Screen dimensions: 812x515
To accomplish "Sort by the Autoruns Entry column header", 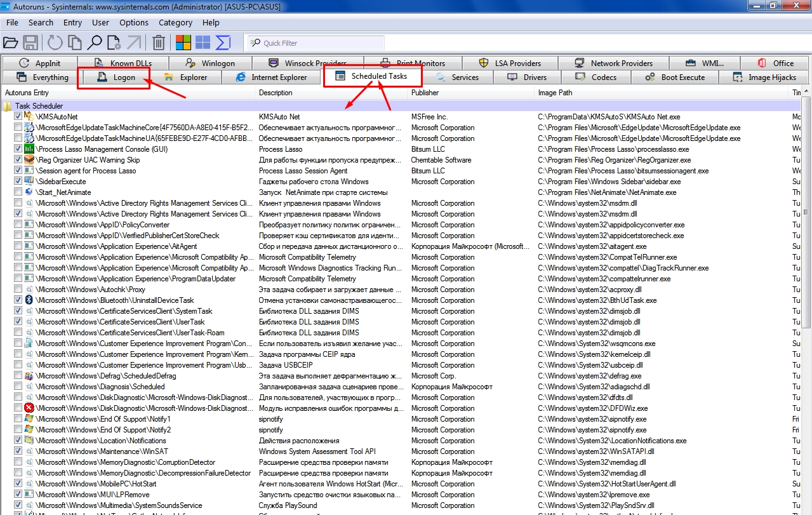I will pos(128,93).
